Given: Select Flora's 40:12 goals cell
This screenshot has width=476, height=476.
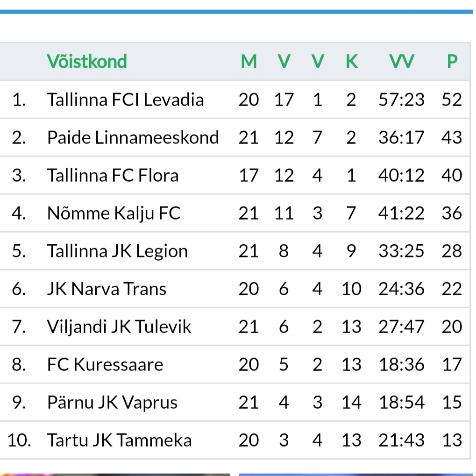Looking at the screenshot, I should click(401, 176).
